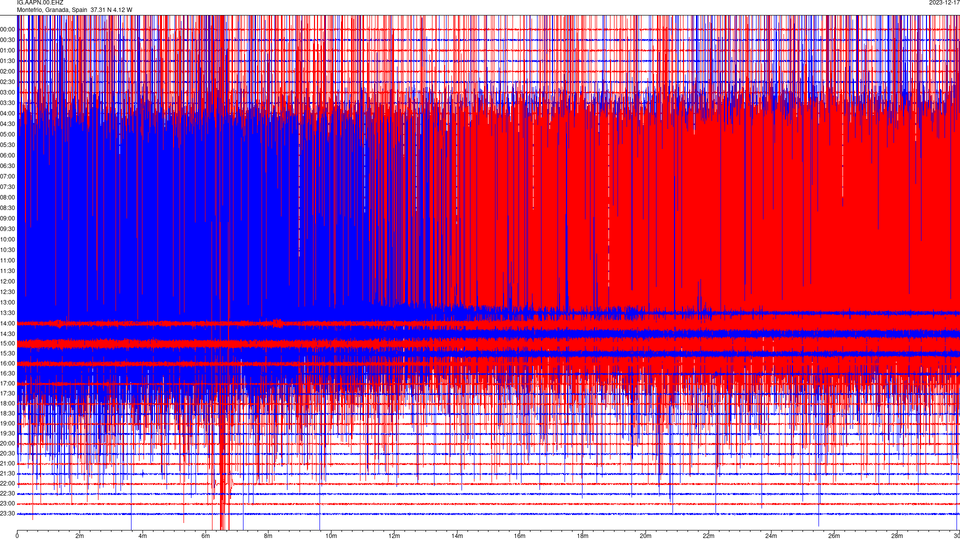Select the 10:00 time row label
The image size is (960, 540).
7,239
